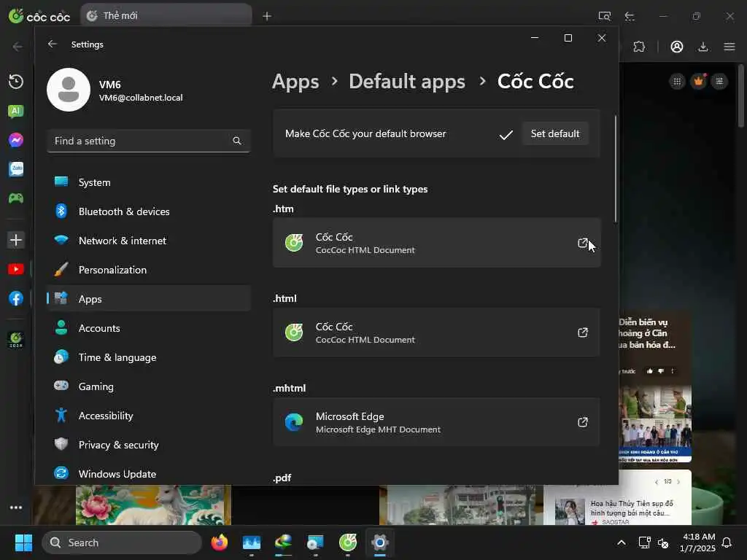Click the customize sliders icon on the new tab page
This screenshot has height=560, width=747.
(x=719, y=82)
